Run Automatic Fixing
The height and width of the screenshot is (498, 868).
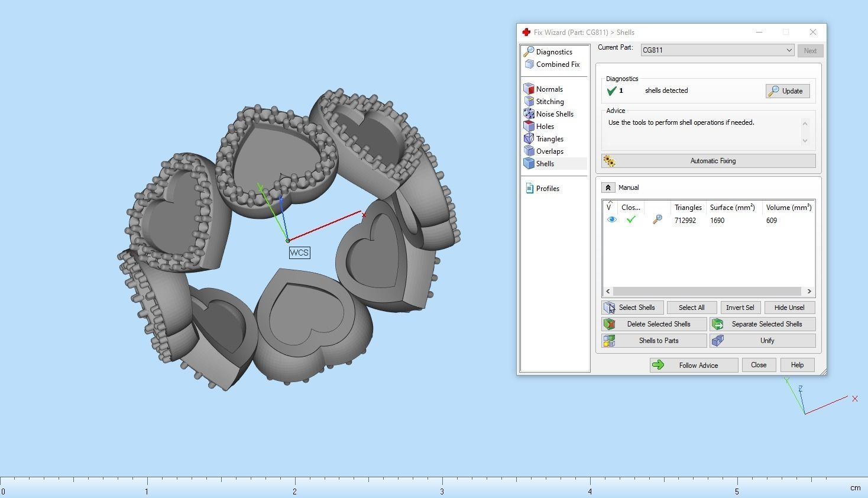(708, 161)
